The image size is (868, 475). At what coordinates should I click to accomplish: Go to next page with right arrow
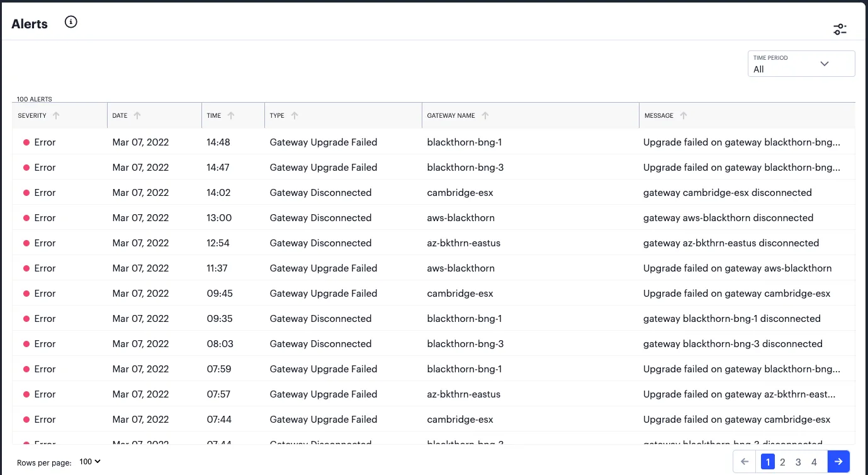(x=838, y=462)
